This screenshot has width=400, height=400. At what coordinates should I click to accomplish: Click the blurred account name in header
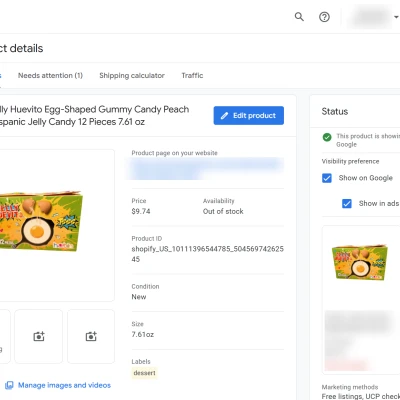pyautogui.click(x=369, y=17)
